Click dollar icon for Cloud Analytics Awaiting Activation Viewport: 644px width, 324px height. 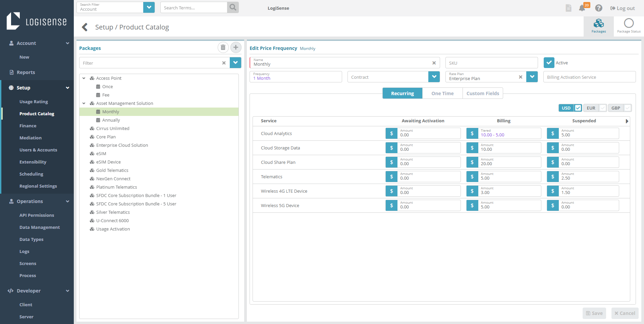(391, 133)
